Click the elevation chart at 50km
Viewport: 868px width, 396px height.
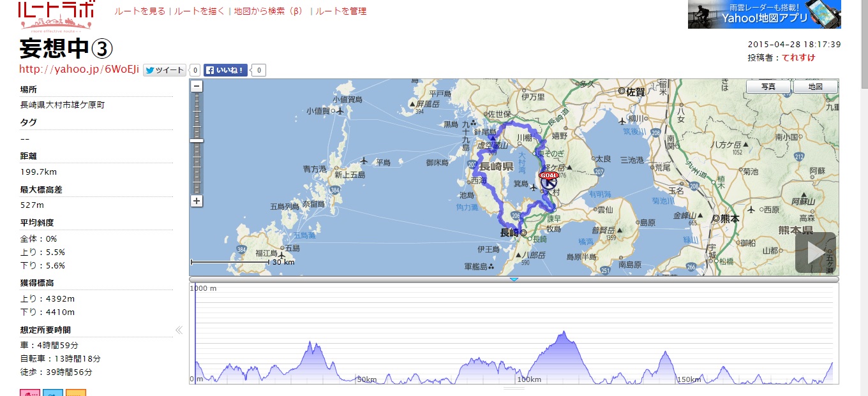click(x=366, y=380)
